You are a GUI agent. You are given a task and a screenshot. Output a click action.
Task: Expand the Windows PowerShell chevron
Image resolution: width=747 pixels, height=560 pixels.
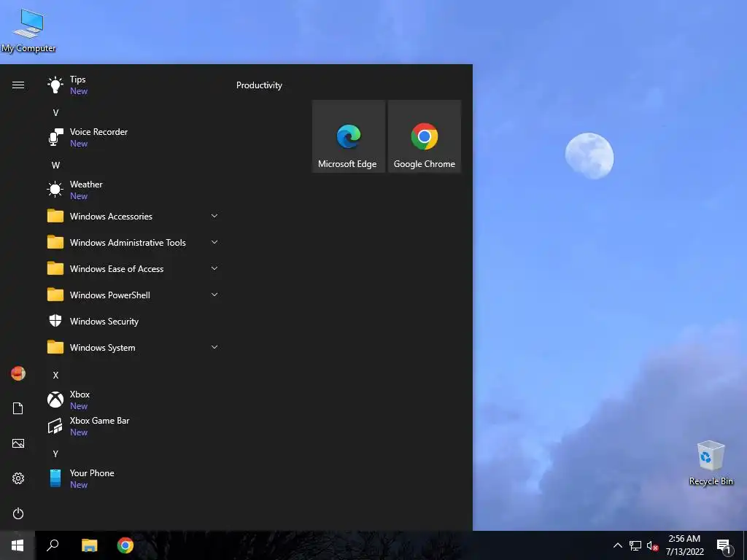pyautogui.click(x=214, y=295)
